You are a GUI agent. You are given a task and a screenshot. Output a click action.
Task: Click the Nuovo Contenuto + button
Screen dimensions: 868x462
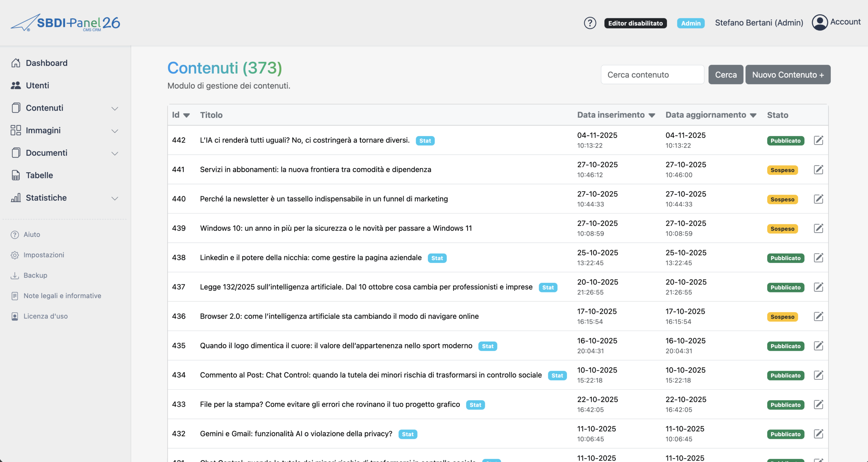tap(788, 75)
